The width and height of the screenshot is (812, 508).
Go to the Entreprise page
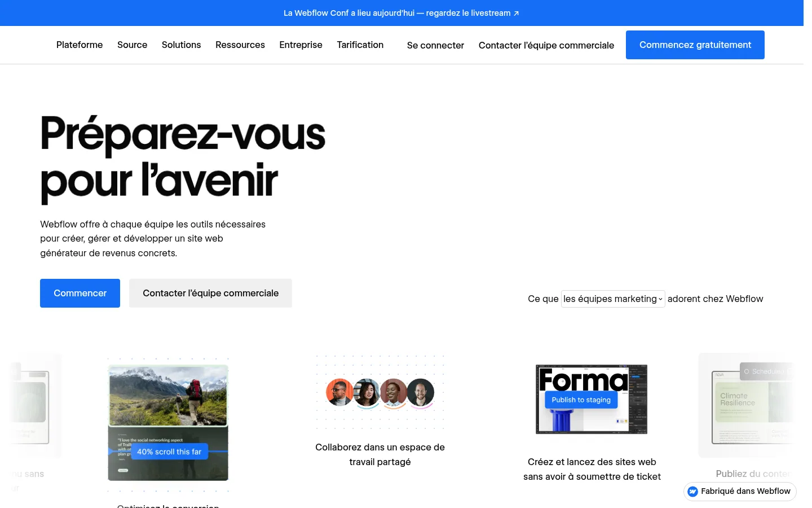click(301, 45)
